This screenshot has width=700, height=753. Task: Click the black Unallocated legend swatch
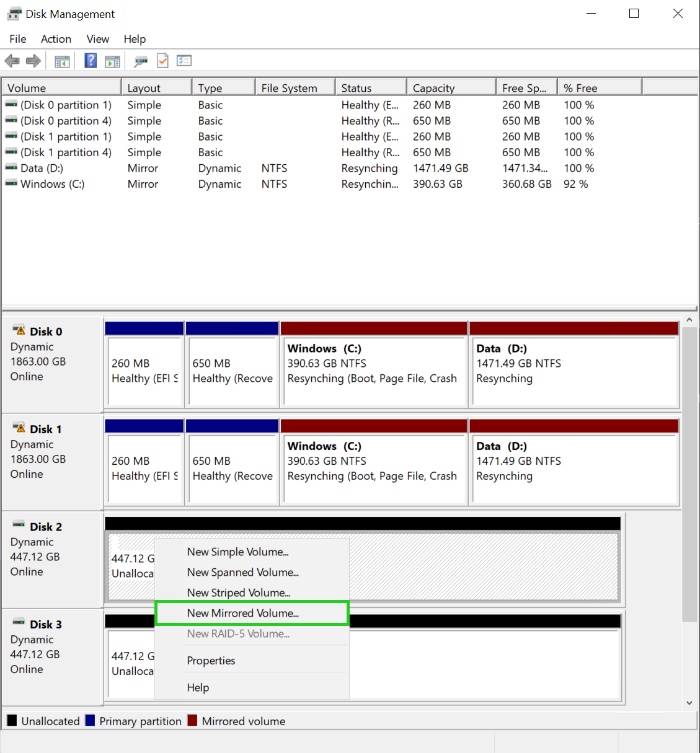(11, 721)
